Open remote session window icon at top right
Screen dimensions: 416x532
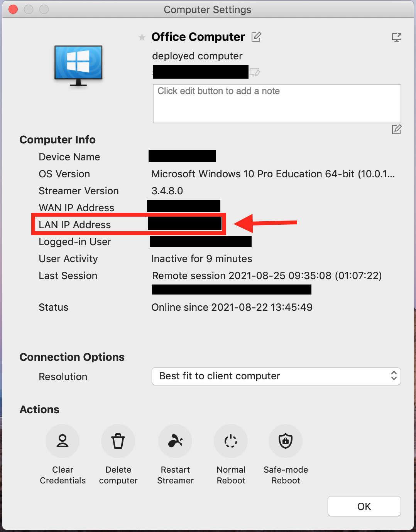397,37
